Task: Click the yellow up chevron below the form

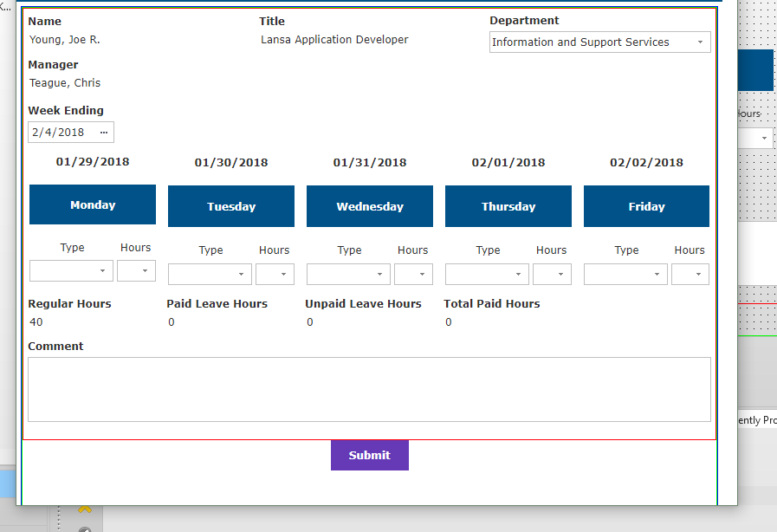Action: tap(85, 509)
